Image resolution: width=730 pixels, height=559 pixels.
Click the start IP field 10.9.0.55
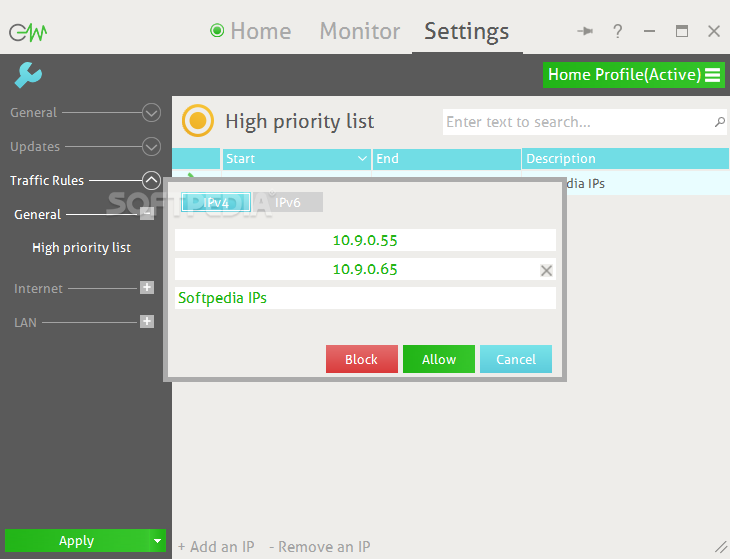(365, 240)
